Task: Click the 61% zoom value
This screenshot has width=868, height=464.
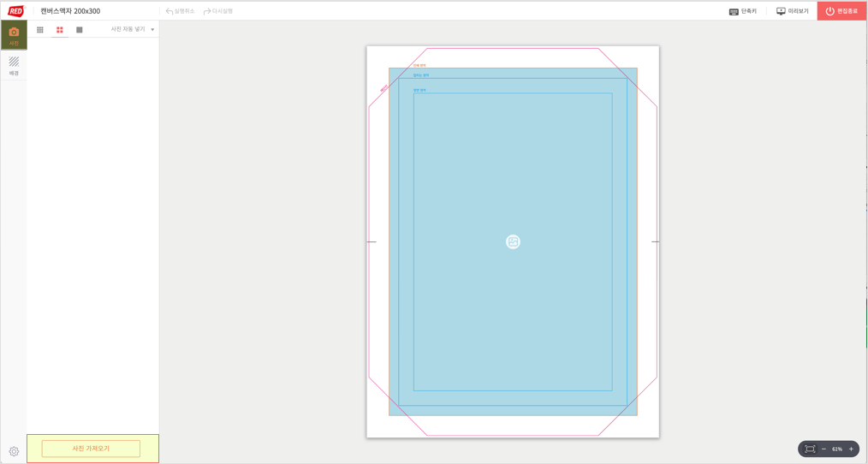Action: pos(837,449)
